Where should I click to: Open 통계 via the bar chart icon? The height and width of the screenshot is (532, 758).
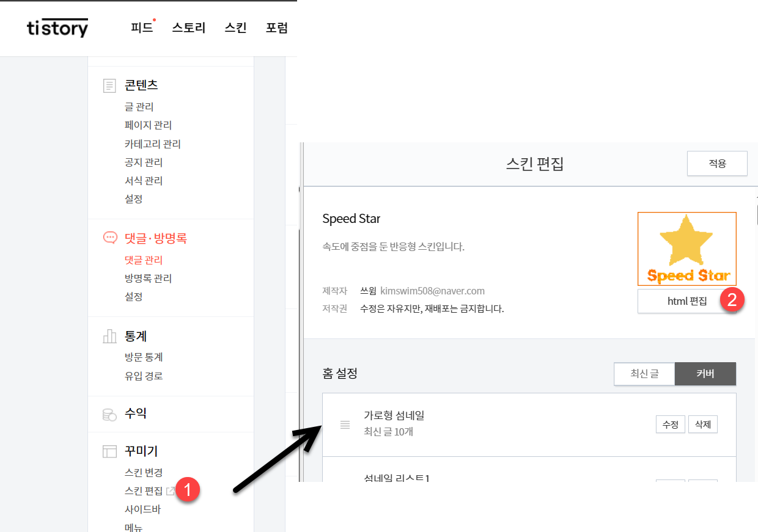coord(110,336)
